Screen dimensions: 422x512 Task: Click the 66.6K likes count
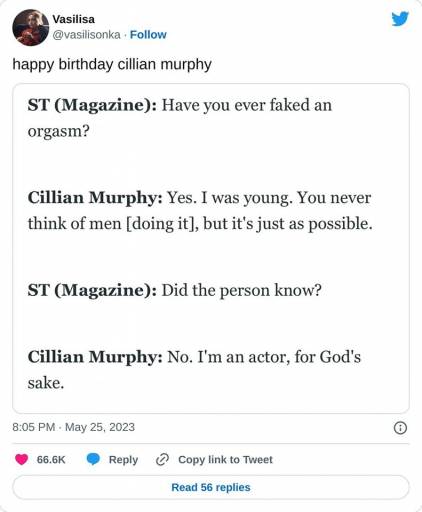pyautogui.click(x=51, y=460)
